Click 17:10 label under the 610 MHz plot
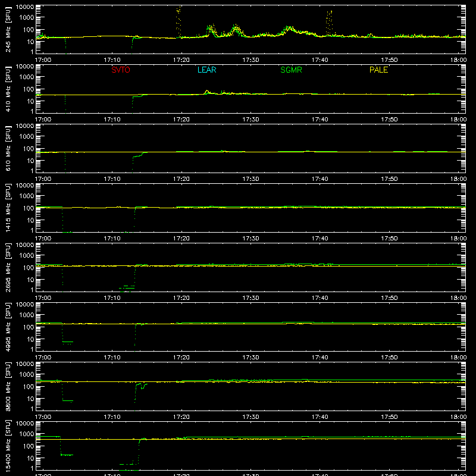Screen dimensions: 476x476 pyautogui.click(x=112, y=179)
